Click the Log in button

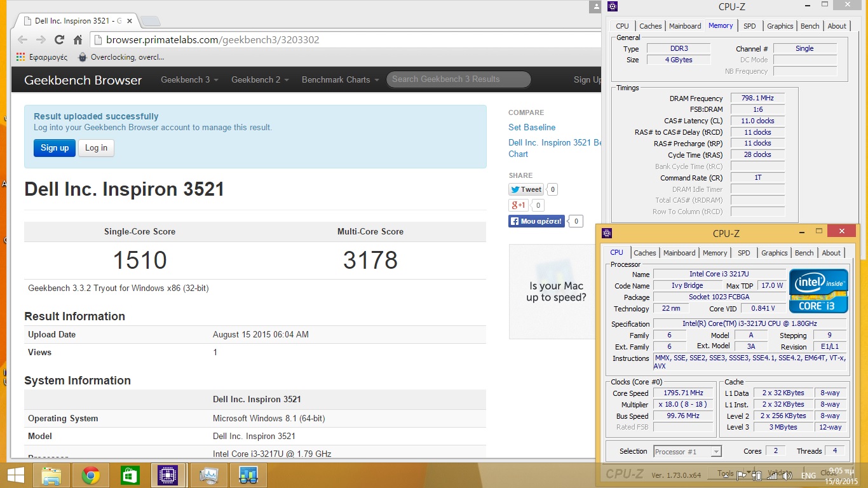[x=96, y=148]
